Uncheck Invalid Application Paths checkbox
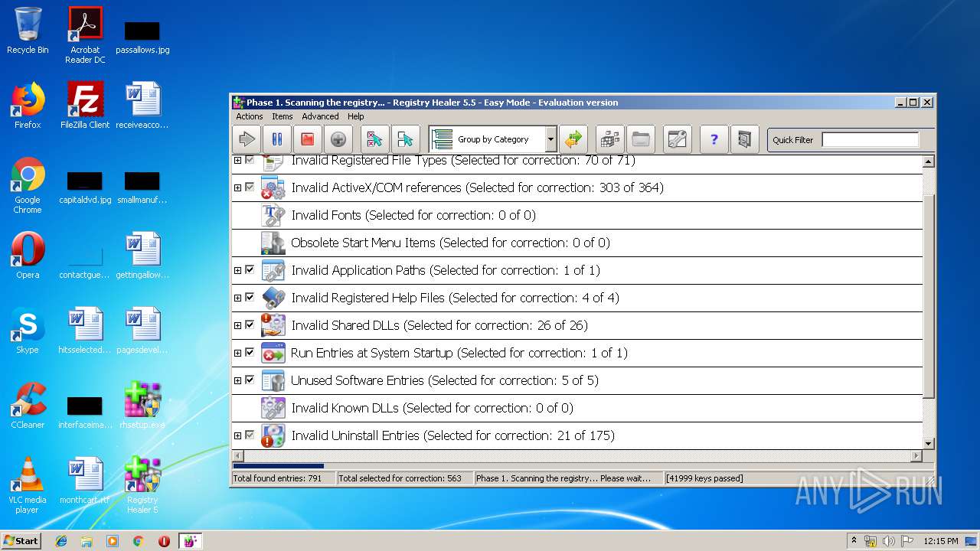Viewport: 980px width, 551px height. pos(250,270)
